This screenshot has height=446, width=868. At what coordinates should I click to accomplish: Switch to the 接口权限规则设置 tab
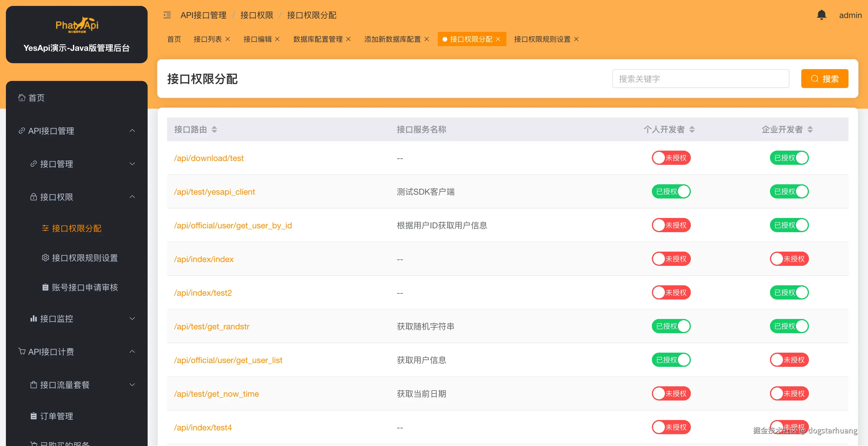click(x=542, y=39)
